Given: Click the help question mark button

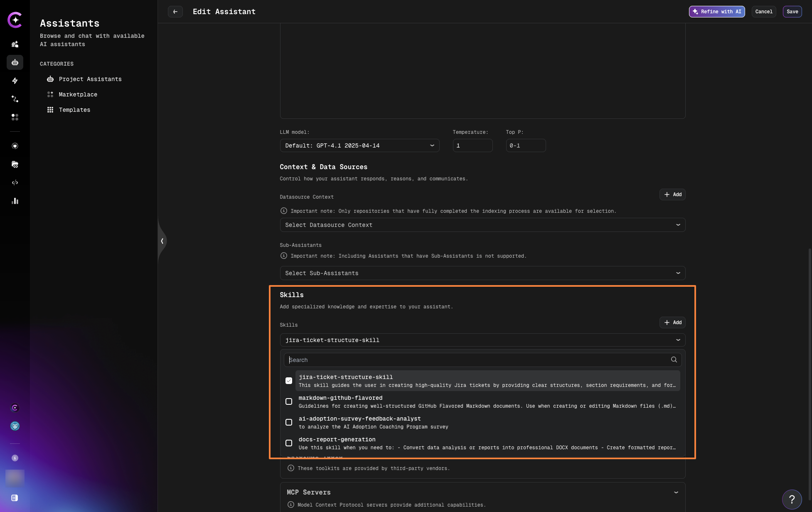Looking at the screenshot, I should pyautogui.click(x=792, y=499).
